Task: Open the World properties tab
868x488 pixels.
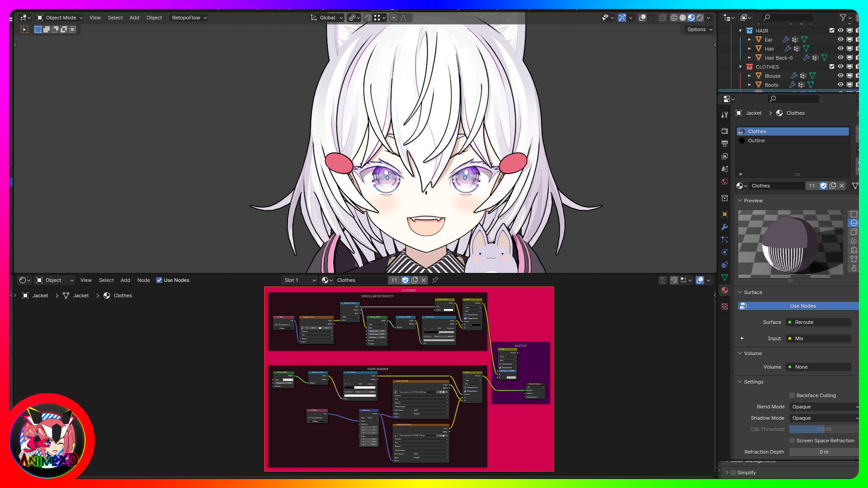Action: pyautogui.click(x=725, y=182)
